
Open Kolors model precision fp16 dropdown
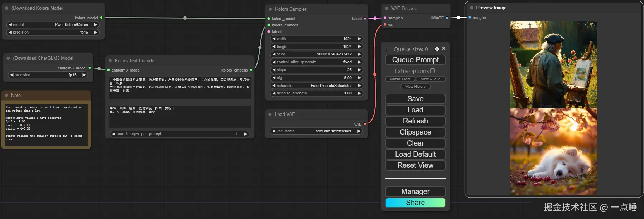point(53,32)
